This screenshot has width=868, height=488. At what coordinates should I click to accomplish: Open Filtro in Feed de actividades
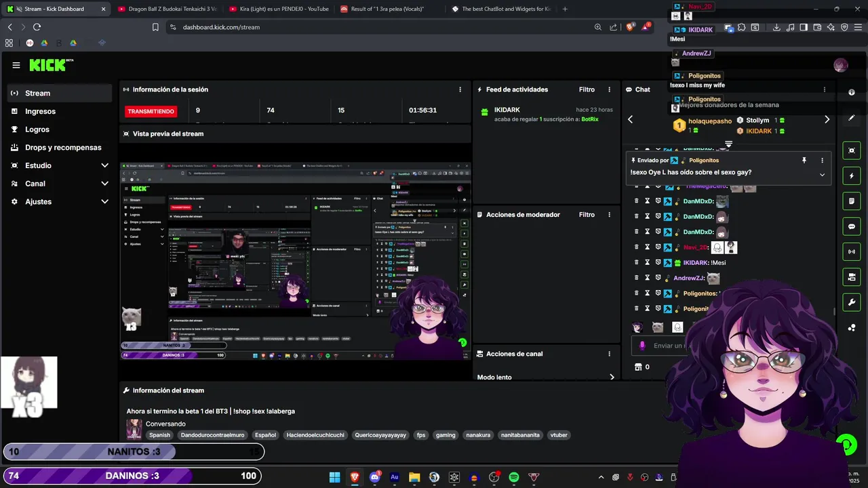[x=587, y=89]
